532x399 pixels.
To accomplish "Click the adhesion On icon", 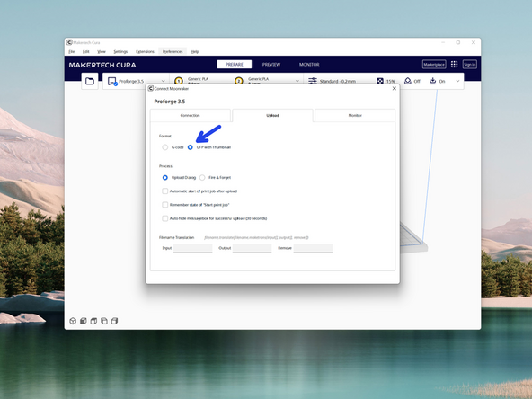I will click(x=432, y=81).
